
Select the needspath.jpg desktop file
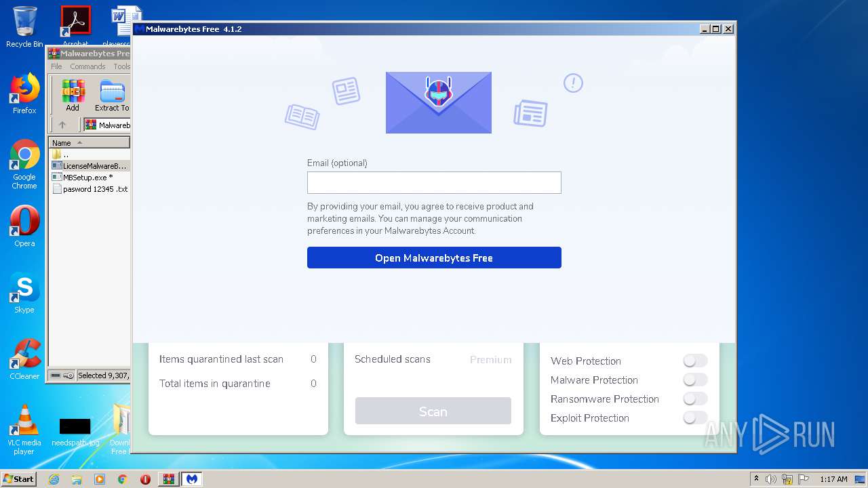click(x=75, y=432)
